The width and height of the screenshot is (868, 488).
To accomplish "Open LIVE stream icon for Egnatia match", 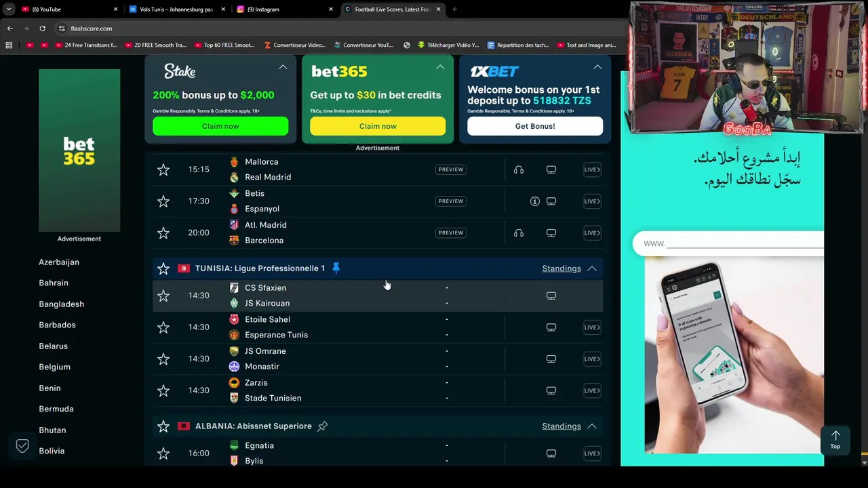I will click(x=592, y=453).
